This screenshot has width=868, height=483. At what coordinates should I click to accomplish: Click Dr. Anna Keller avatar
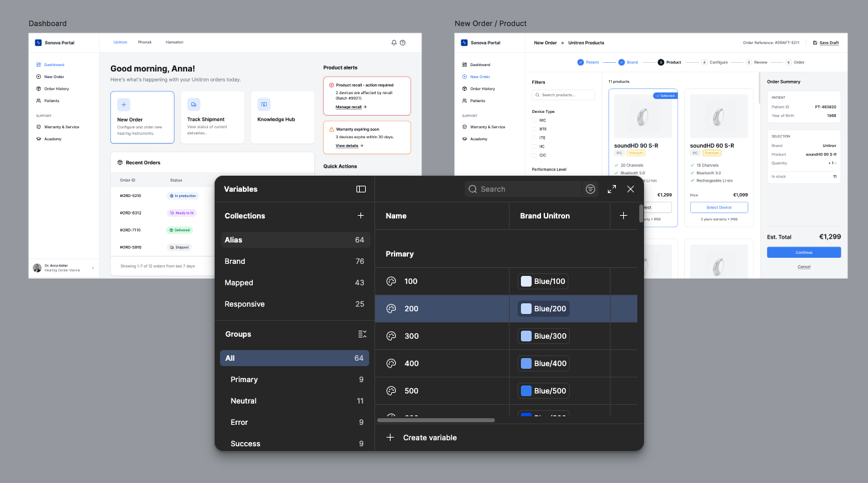click(x=37, y=268)
